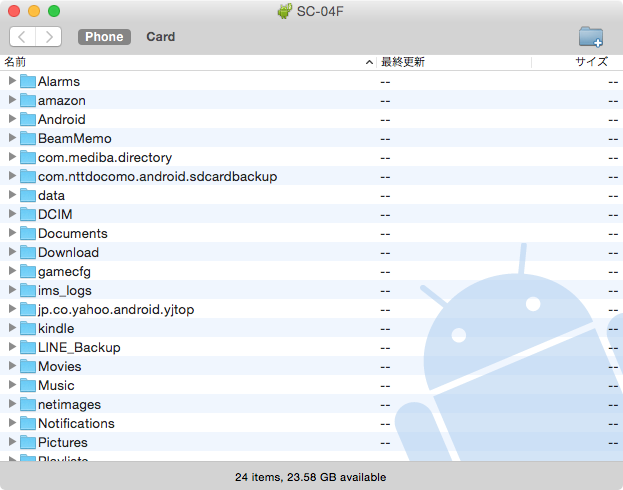Expand the Movies folder triangle
This screenshot has width=623, height=490.
pyautogui.click(x=12, y=366)
